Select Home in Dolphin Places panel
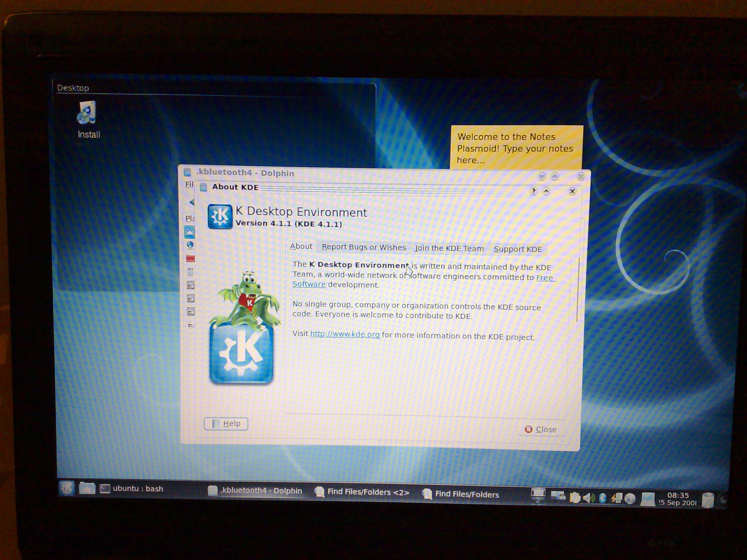The image size is (747, 560). tap(190, 232)
